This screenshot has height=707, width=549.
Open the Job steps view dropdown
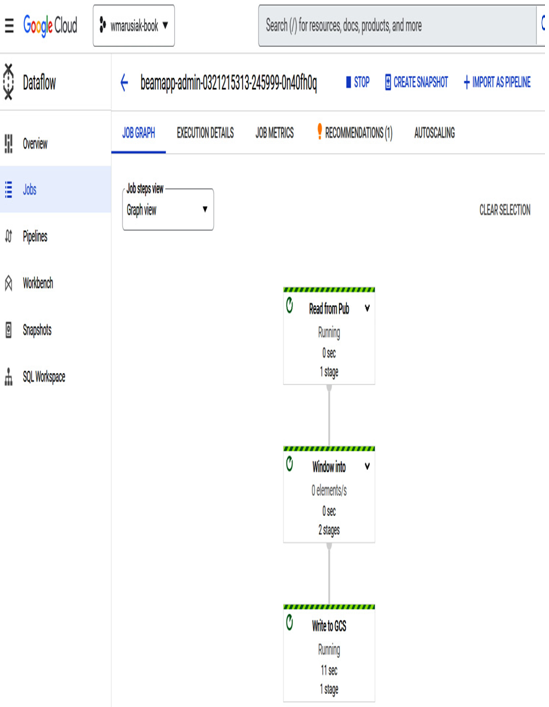click(x=168, y=210)
